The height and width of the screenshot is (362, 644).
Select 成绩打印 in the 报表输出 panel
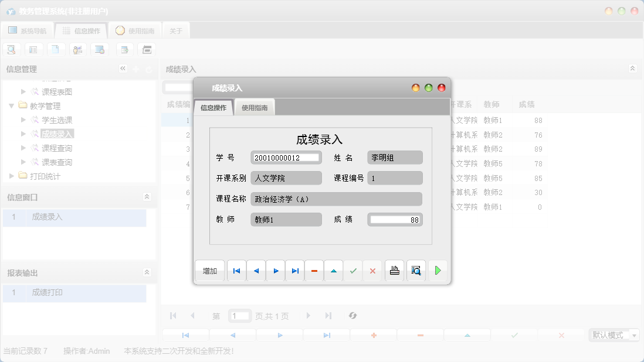(x=46, y=292)
